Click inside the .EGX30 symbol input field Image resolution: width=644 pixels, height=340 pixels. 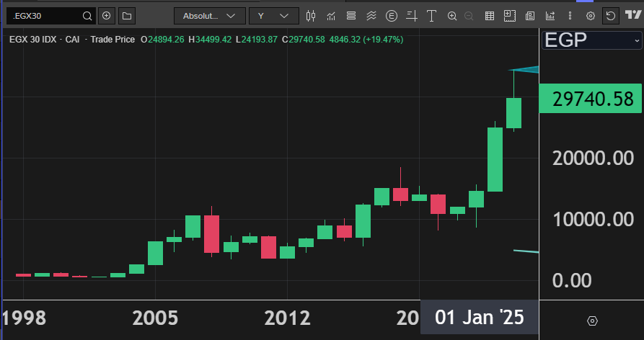pyautogui.click(x=43, y=16)
